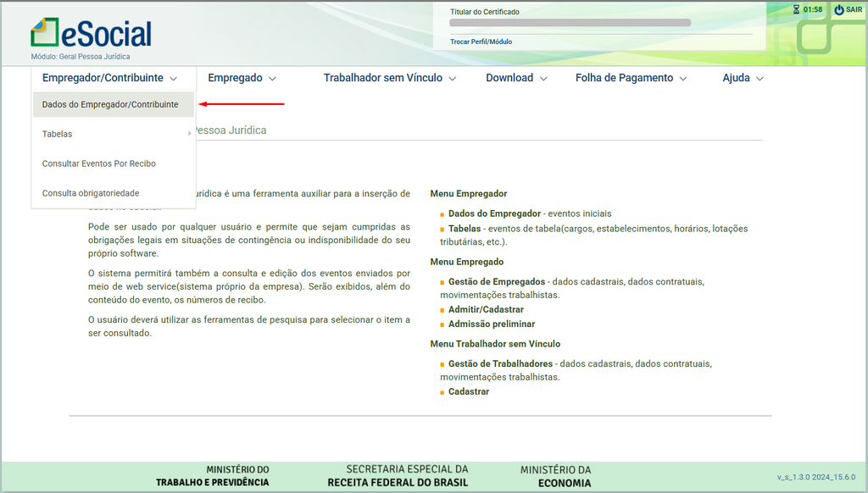Open the Download dropdown menu
Screen dimensions: 868x493
(x=516, y=78)
